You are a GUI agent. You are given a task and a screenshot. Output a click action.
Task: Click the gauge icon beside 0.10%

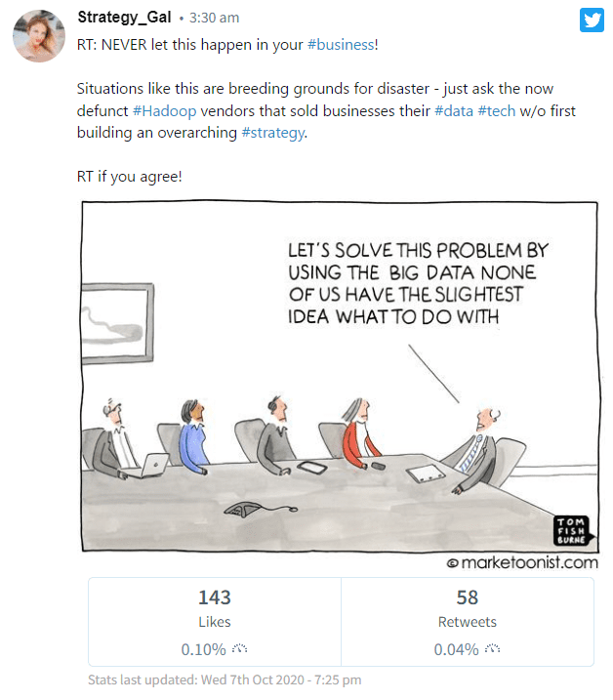[x=240, y=648]
